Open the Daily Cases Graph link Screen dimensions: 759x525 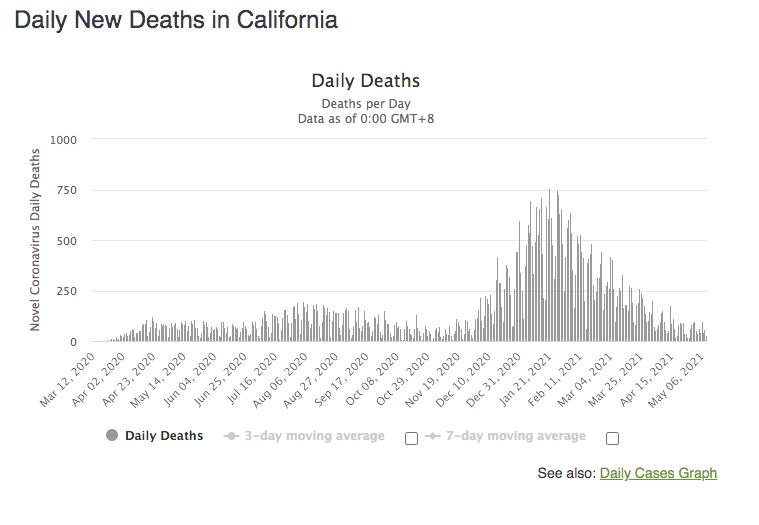[x=658, y=473]
